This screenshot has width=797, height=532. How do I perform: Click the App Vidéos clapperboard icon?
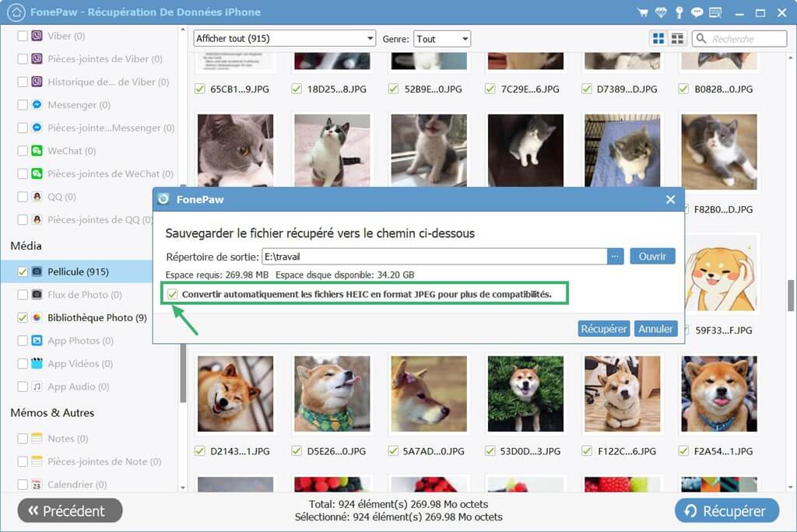click(37, 363)
